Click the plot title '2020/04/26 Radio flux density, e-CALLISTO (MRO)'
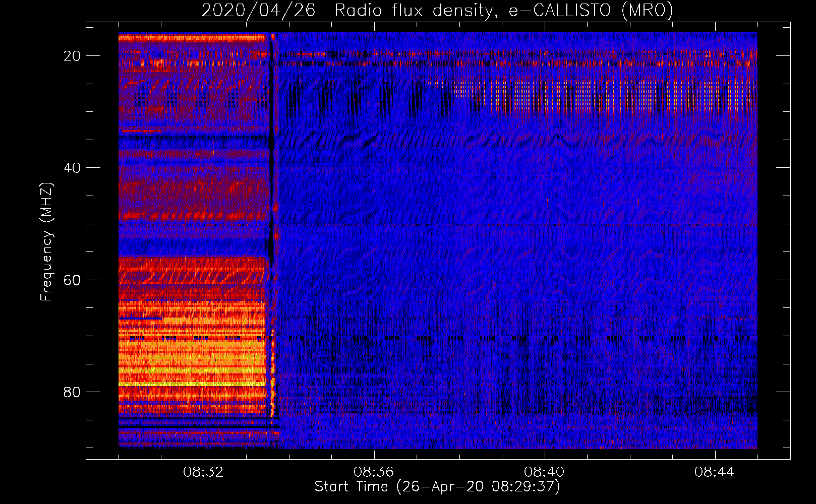Image resolution: width=816 pixels, height=504 pixels. [437, 10]
